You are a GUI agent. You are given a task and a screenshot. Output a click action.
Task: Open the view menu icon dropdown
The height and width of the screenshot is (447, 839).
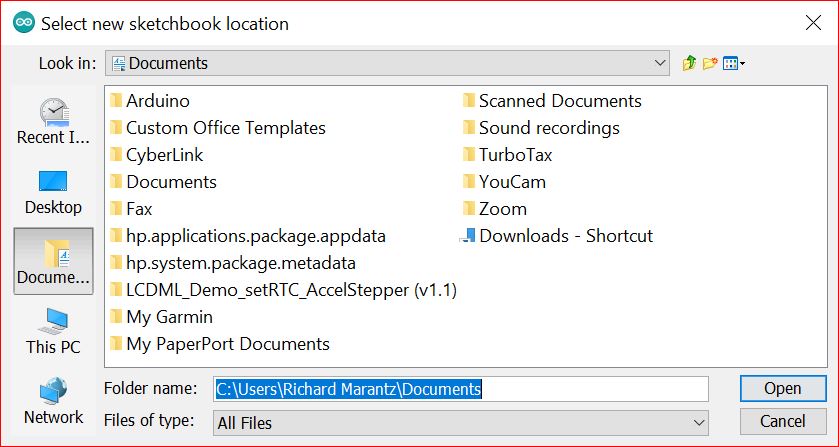coord(734,64)
